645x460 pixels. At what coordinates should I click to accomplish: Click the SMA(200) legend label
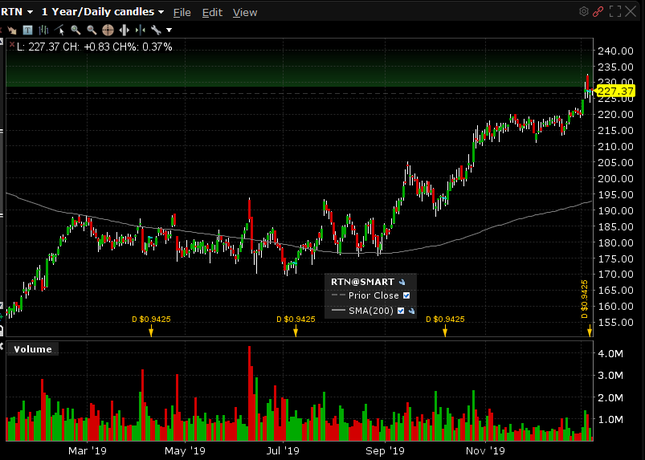371,311
